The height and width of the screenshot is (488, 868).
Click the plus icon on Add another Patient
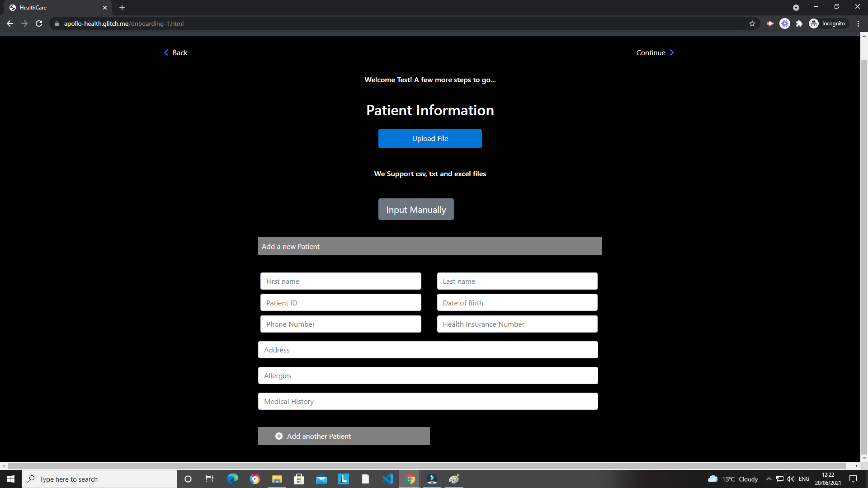(x=279, y=436)
